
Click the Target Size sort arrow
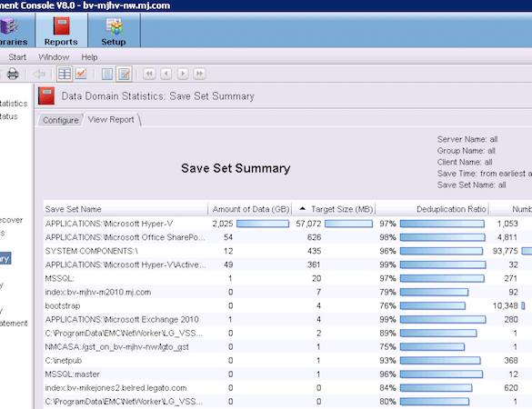point(303,208)
